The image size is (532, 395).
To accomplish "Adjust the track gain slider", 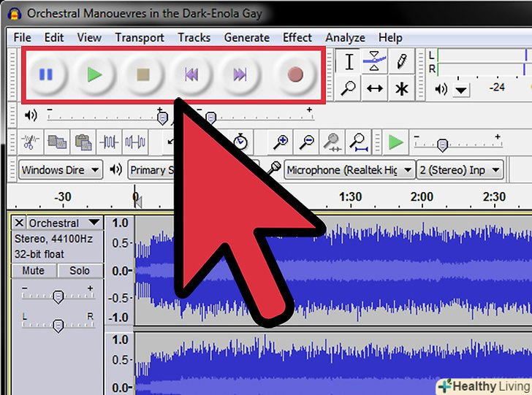I will point(58,296).
